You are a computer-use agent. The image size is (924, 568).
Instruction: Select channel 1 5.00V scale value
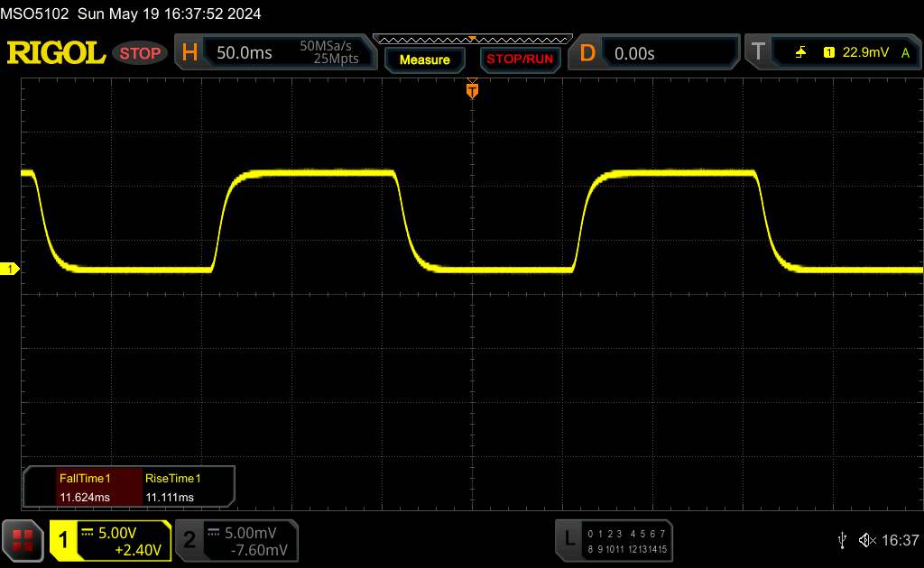pos(117,533)
